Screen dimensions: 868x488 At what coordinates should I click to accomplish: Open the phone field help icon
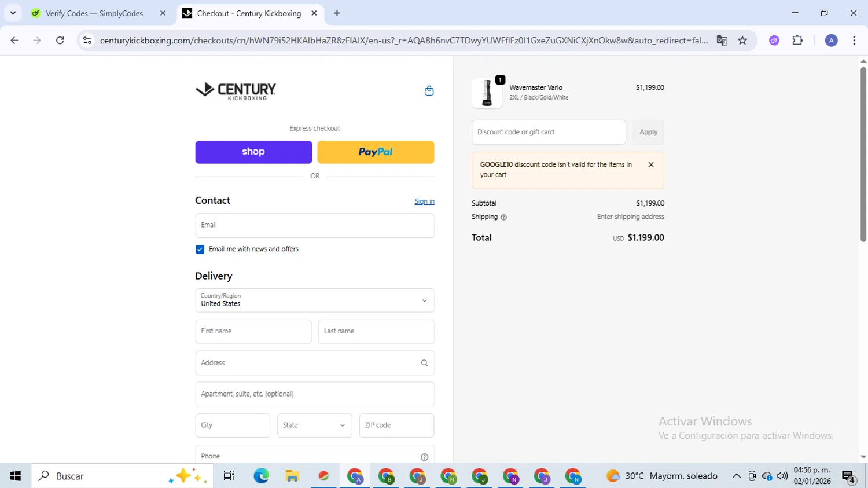(x=424, y=457)
